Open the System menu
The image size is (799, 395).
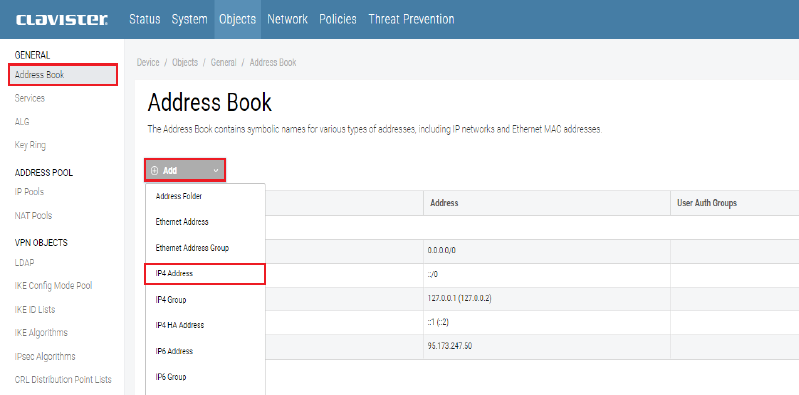tap(190, 19)
